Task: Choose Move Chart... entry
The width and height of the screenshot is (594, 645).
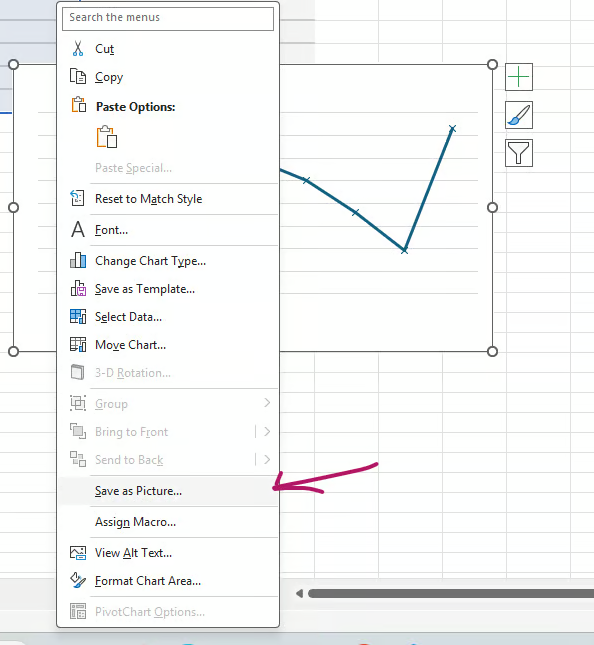Action: click(168, 345)
